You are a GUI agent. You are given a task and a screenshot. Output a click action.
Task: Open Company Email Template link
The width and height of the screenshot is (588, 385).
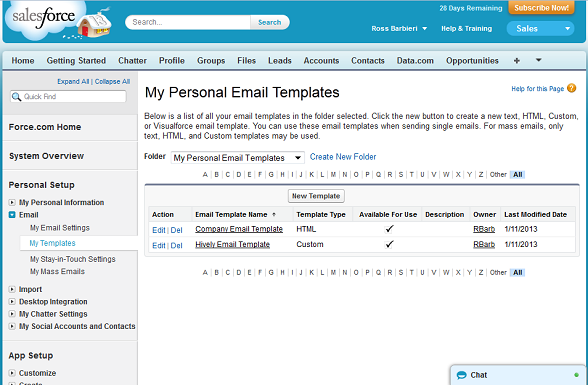(239, 229)
